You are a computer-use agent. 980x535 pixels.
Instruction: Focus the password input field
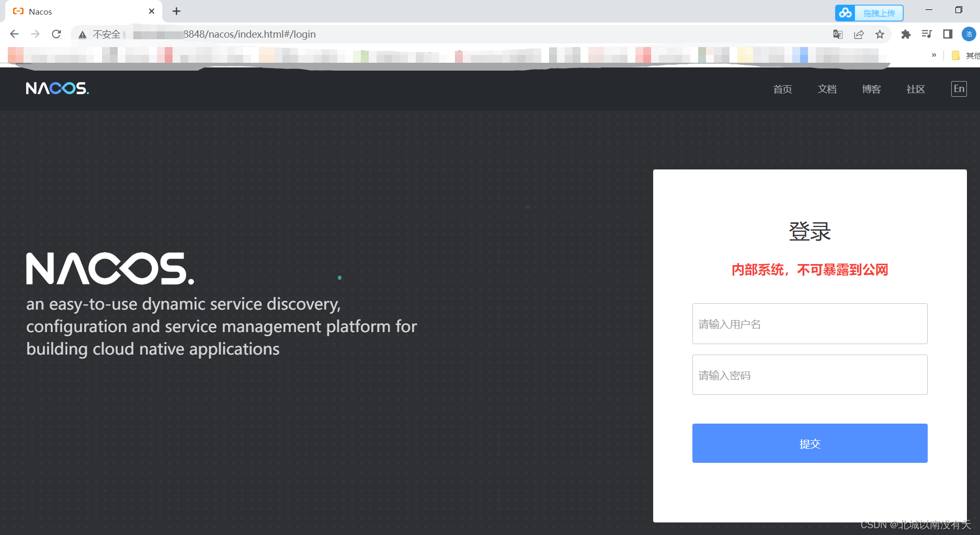pyautogui.click(x=810, y=375)
